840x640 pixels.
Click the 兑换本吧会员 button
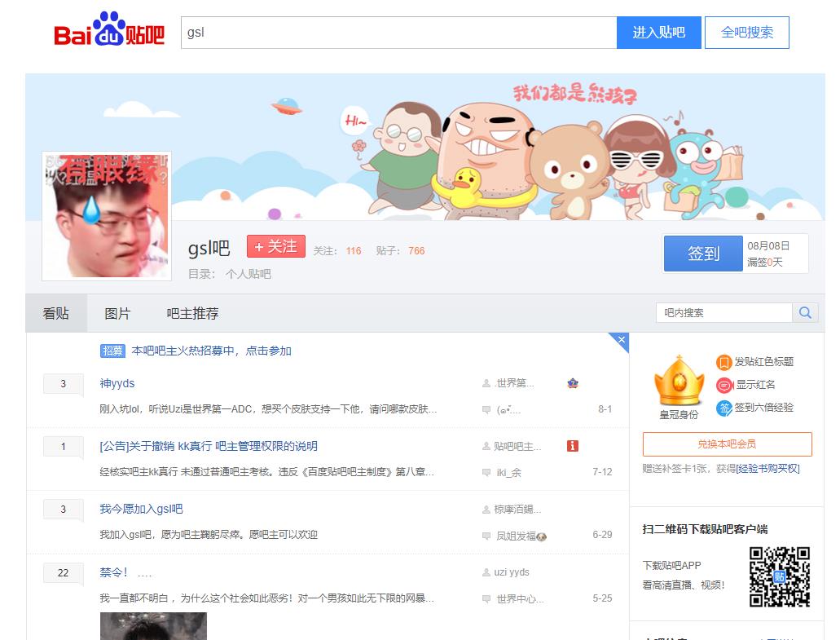coord(727,444)
